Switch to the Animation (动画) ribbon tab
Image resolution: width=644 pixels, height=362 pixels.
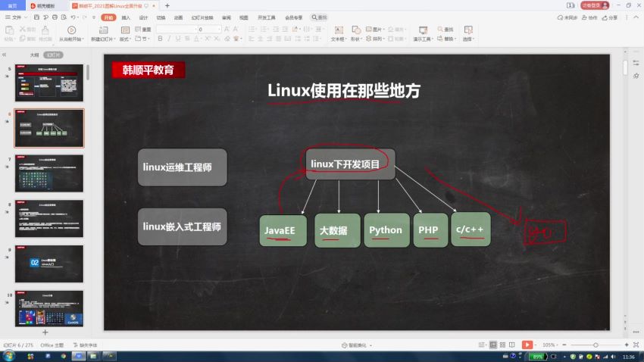pyautogui.click(x=178, y=17)
